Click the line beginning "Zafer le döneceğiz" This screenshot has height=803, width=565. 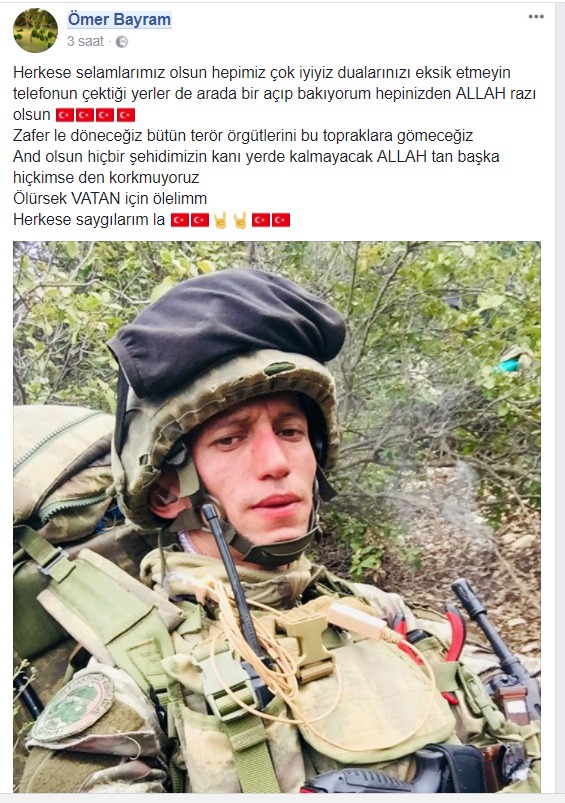point(243,136)
